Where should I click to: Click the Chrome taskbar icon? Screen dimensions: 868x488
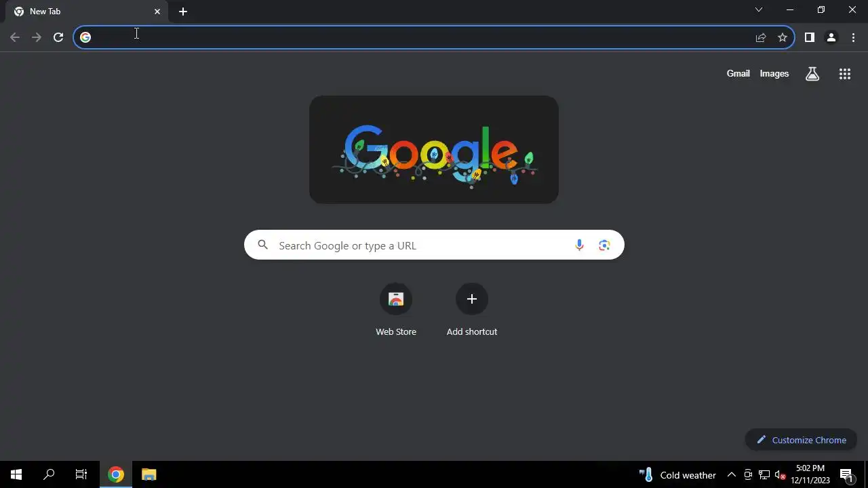coord(116,474)
